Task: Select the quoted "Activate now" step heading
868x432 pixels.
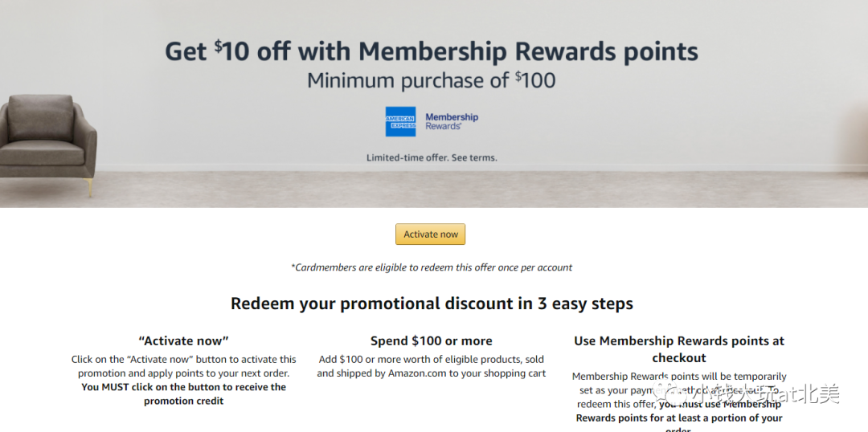Action: (183, 340)
